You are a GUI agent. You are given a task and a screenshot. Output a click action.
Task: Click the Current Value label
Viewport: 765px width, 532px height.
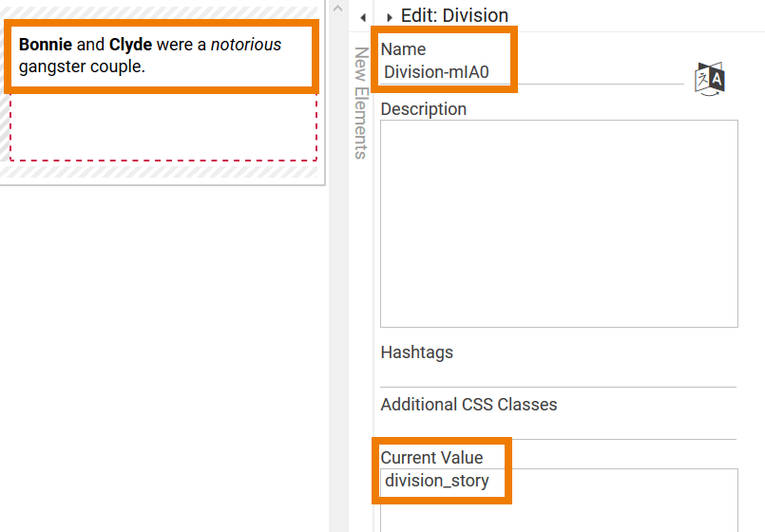click(431, 458)
